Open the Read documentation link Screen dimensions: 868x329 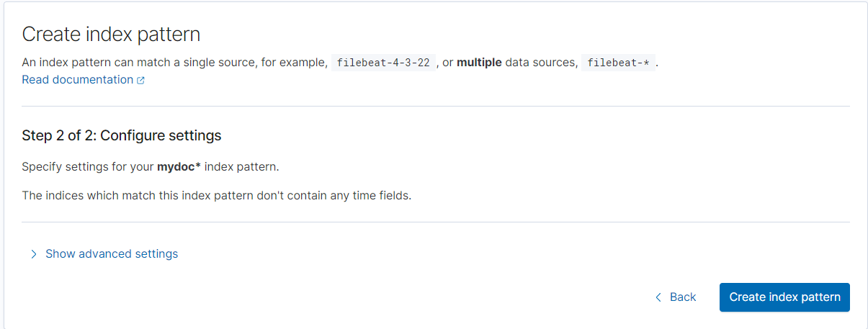[83, 80]
